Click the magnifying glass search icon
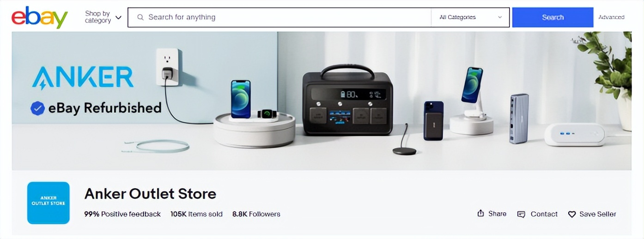This screenshot has width=644, height=239. [x=140, y=18]
